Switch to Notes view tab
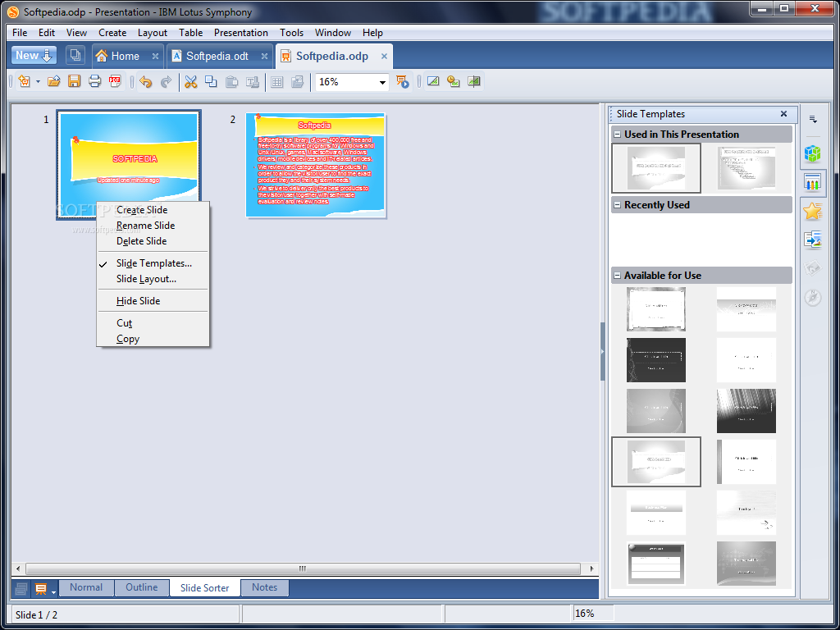 tap(265, 587)
